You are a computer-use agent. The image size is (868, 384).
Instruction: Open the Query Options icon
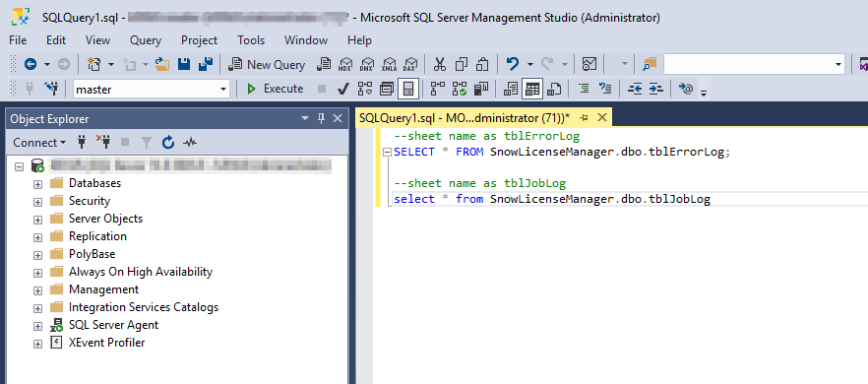[387, 89]
